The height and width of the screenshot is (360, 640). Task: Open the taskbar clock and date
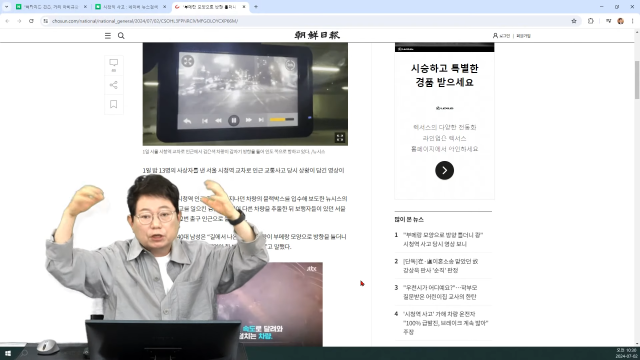point(626,353)
